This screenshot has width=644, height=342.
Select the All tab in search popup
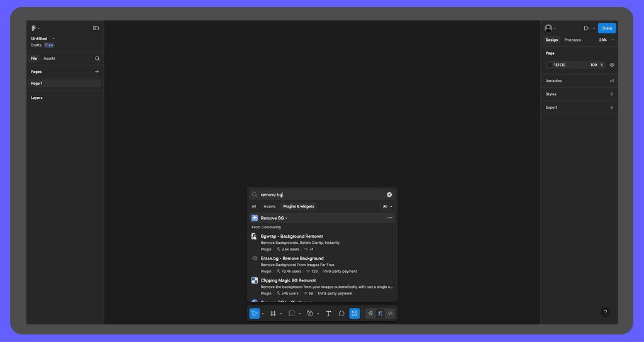point(254,206)
